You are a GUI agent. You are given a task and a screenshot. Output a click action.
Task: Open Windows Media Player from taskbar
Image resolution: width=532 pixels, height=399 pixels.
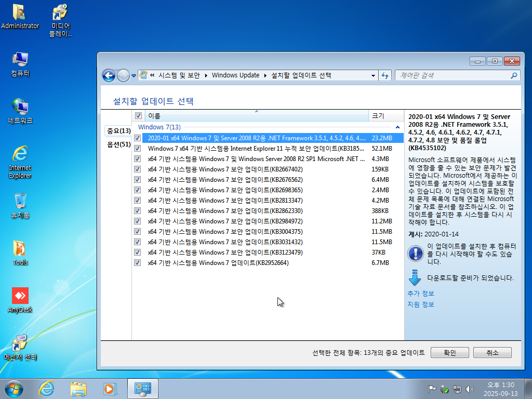(110, 389)
